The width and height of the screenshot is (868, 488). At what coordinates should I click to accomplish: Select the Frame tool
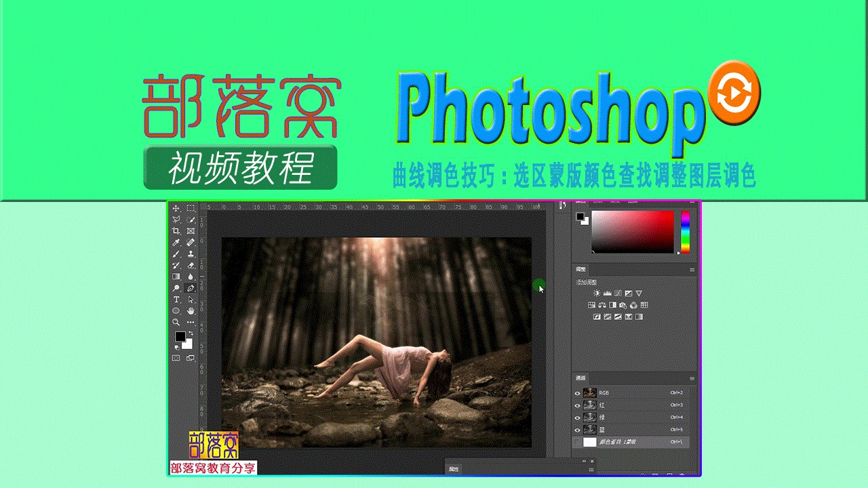click(191, 231)
